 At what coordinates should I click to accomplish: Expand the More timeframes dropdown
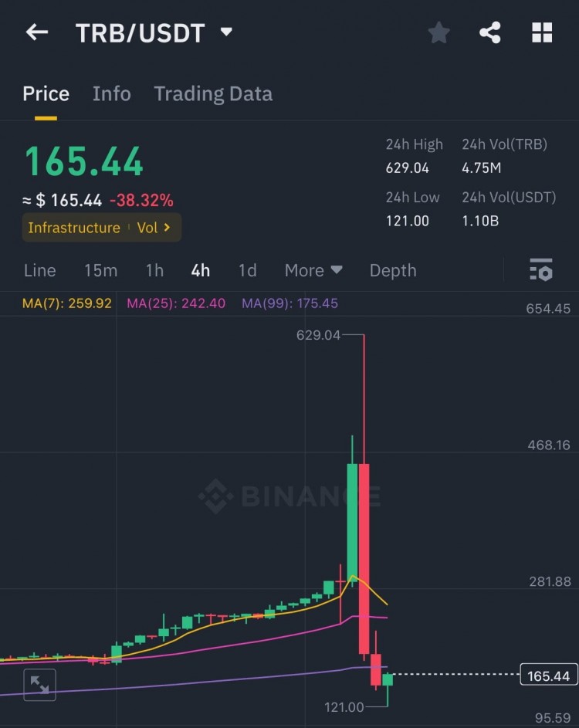pyautogui.click(x=313, y=270)
